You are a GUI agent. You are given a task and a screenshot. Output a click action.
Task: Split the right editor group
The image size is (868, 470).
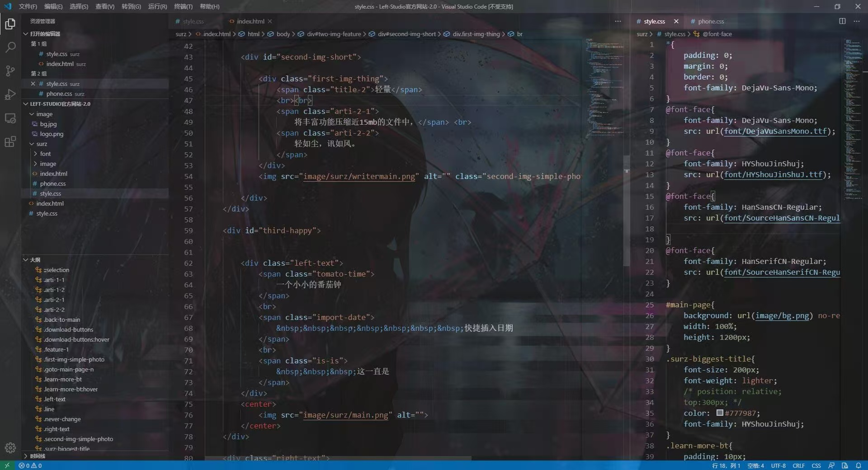[842, 21]
